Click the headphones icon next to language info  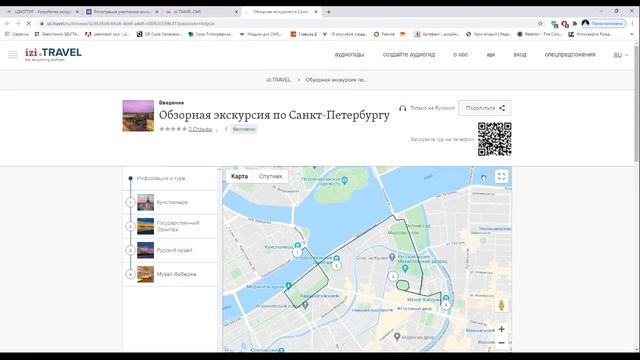tap(402, 108)
